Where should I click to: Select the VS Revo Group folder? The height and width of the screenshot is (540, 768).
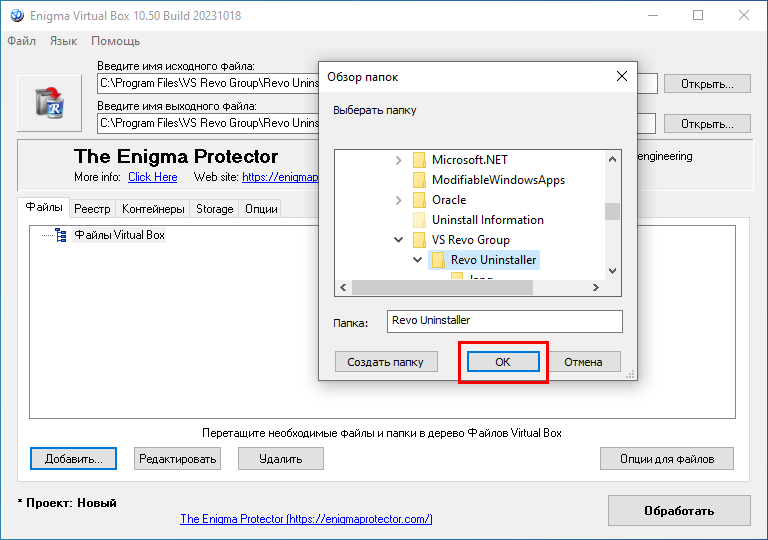(x=471, y=240)
